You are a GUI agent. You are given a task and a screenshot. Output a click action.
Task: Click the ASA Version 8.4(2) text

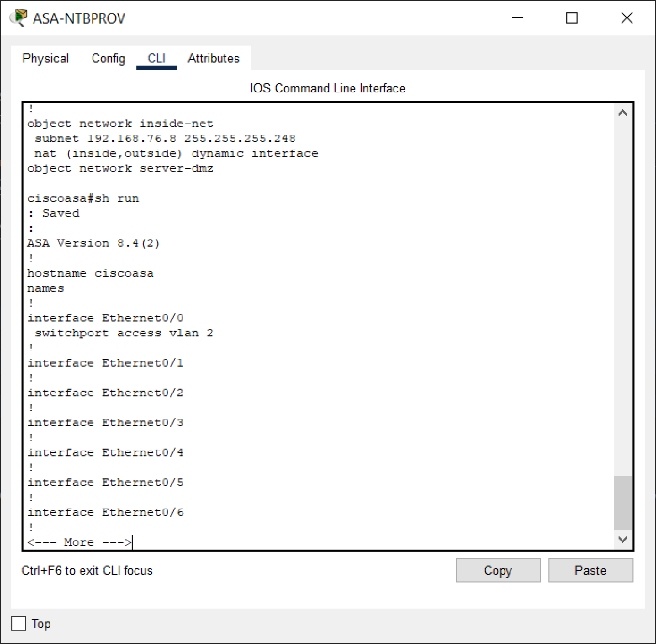pyautogui.click(x=93, y=243)
